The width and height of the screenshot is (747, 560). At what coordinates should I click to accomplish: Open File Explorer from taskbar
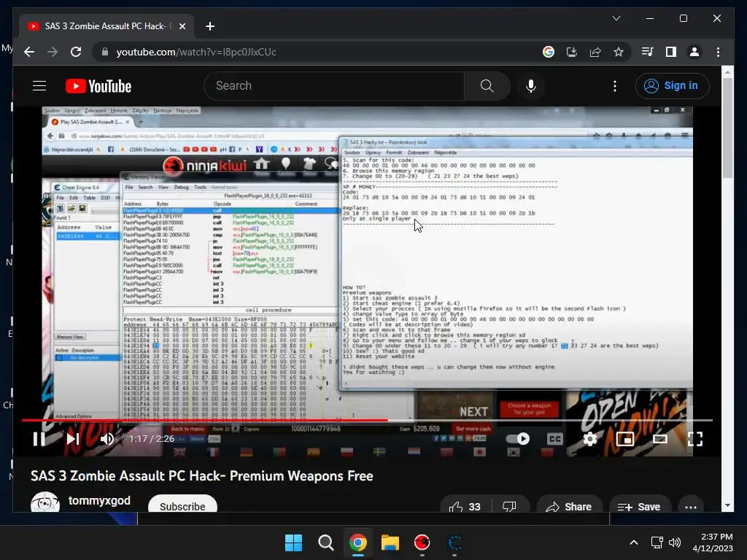coord(390,542)
